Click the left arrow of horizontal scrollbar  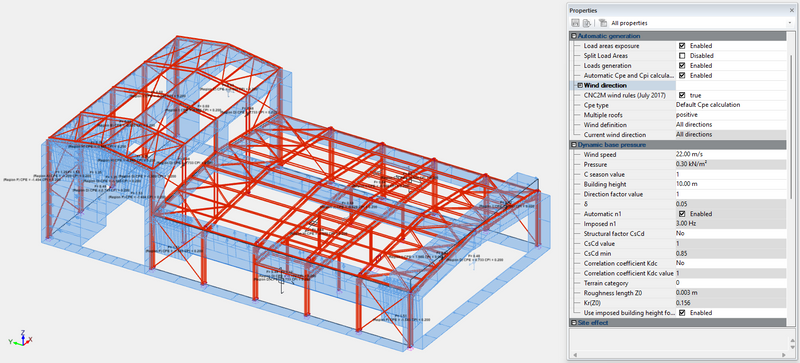coord(574,354)
